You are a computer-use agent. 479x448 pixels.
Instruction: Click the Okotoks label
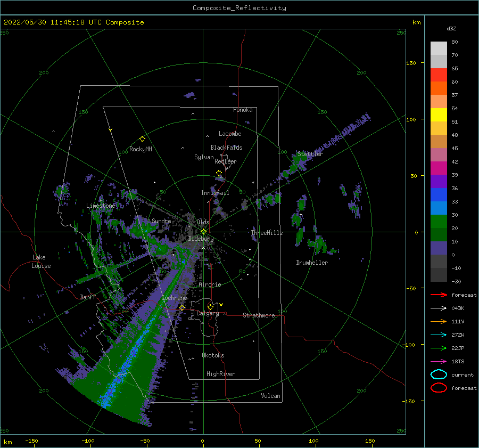213,356
